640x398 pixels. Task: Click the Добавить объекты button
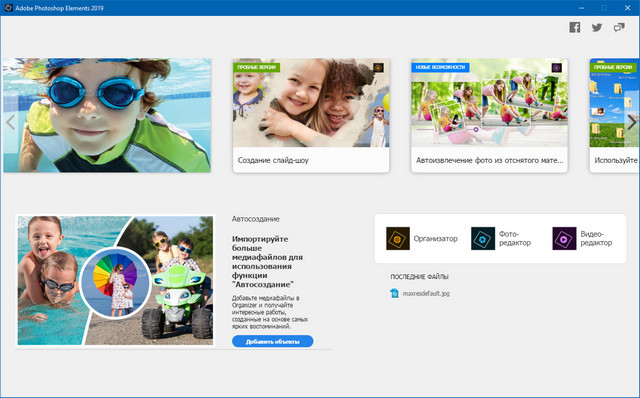tap(273, 341)
